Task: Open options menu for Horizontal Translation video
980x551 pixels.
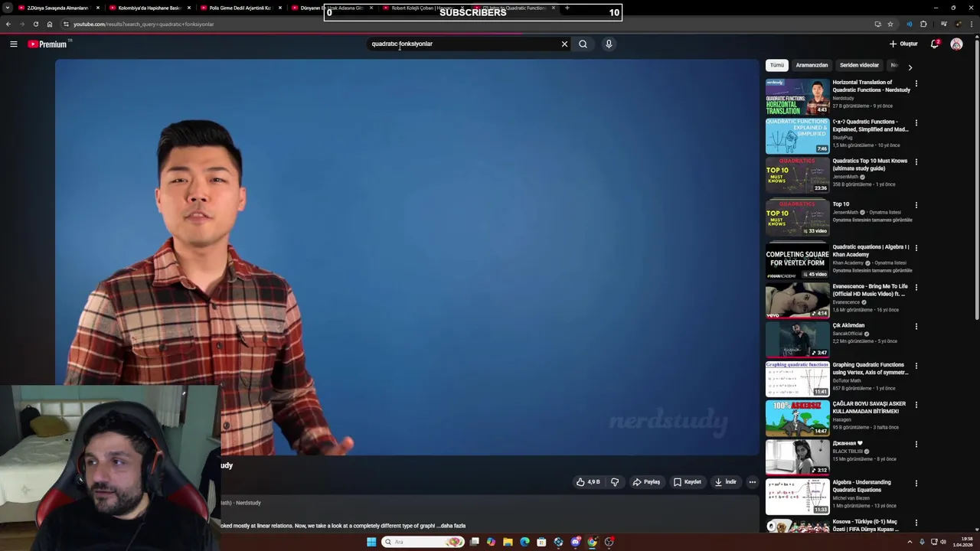Action: 916,83
